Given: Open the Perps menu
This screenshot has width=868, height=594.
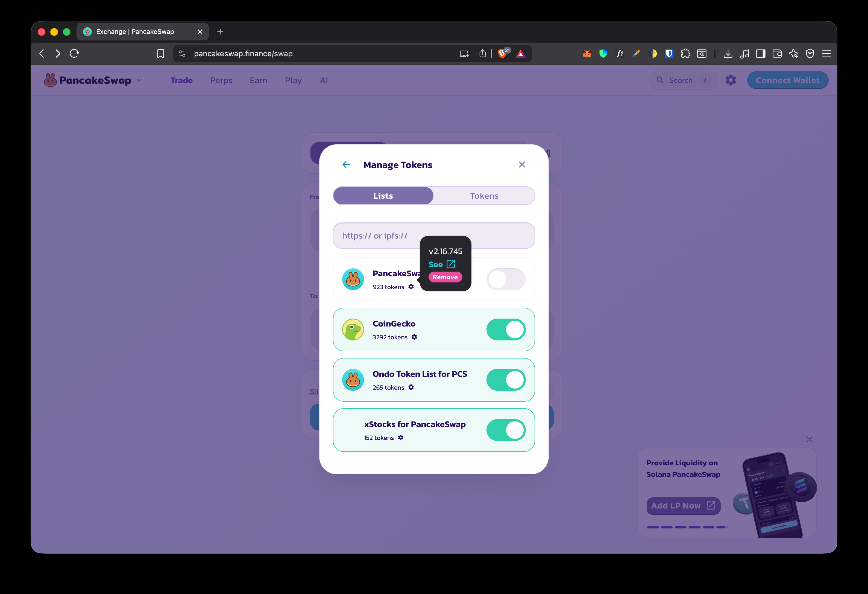Looking at the screenshot, I should 221,80.
